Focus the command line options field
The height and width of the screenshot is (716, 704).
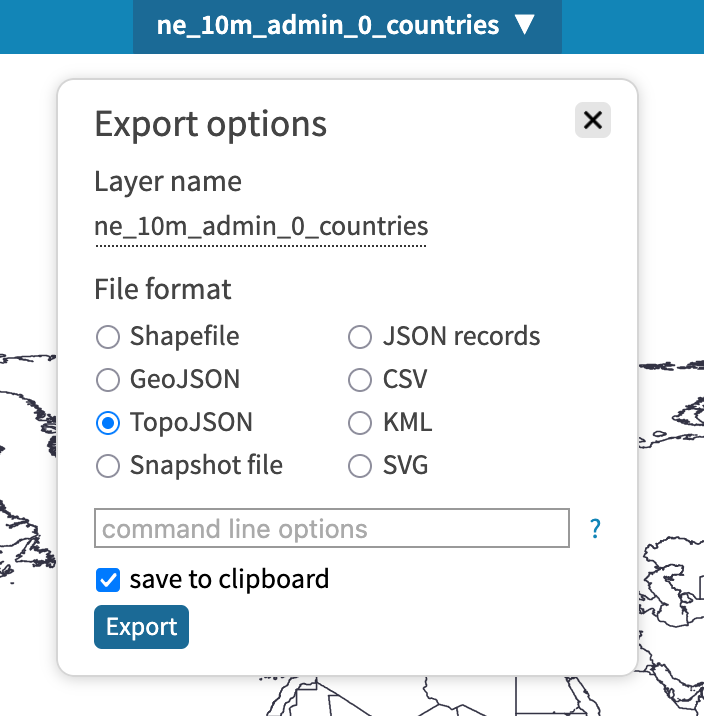(x=332, y=528)
